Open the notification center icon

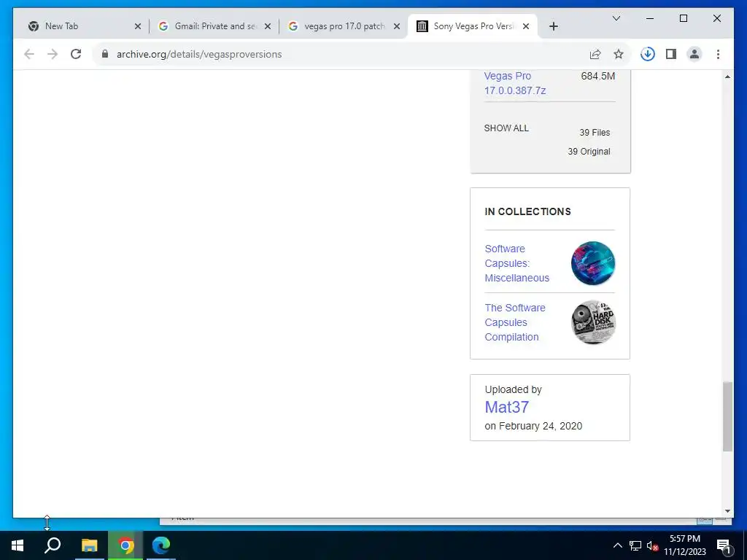724,546
